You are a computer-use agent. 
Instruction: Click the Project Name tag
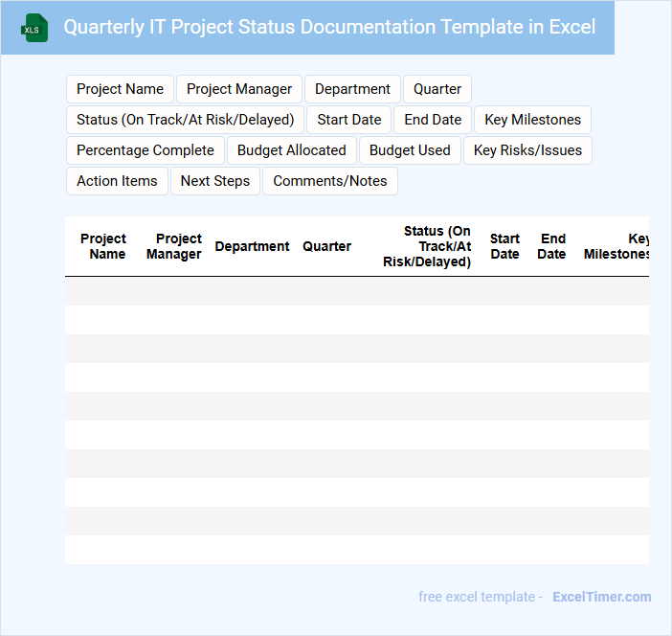(x=120, y=89)
